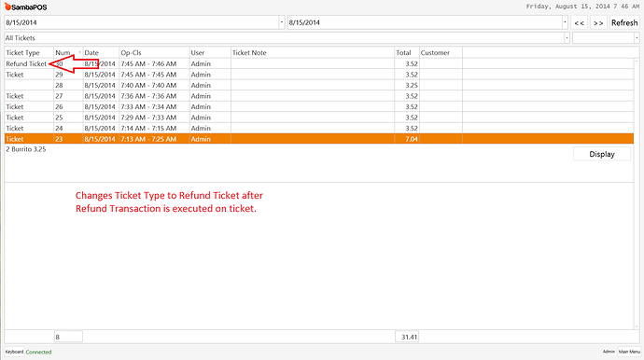Return to the Main Menu

629,352
